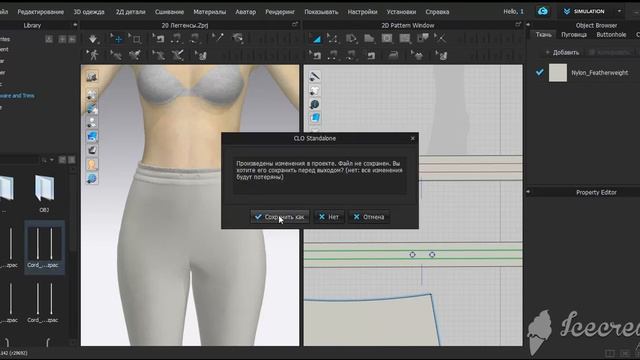Select the blue Edit Pattern tool in 2D toolbar
Viewport: 640px width, 360px height.
pos(316,39)
